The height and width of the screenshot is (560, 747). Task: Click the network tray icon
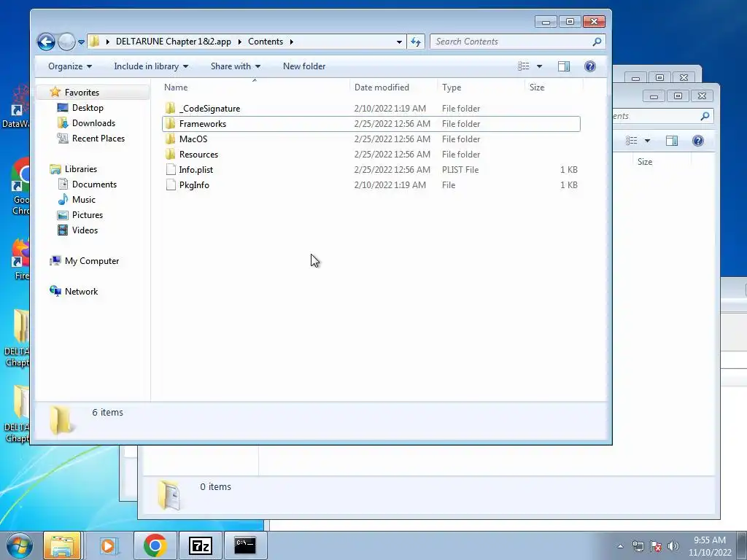pyautogui.click(x=638, y=546)
